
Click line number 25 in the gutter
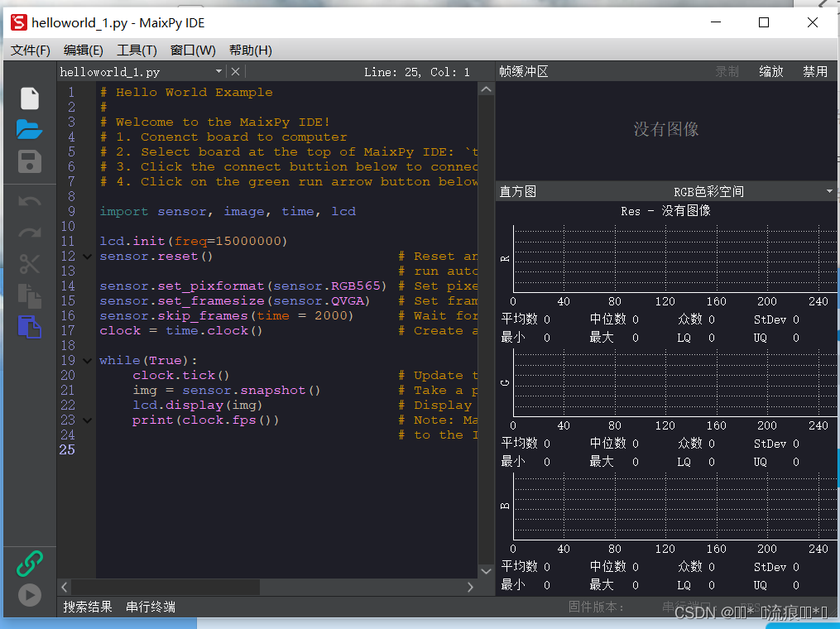[68, 450]
